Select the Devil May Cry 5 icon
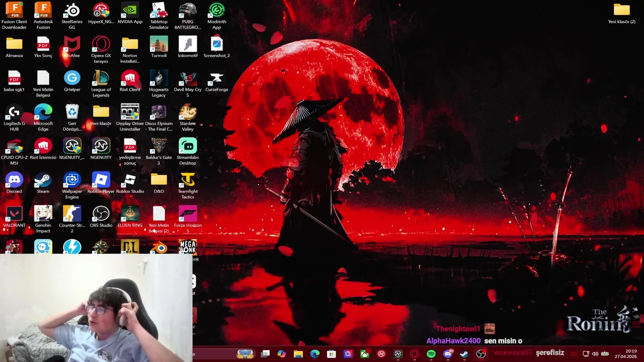Screen dimensions: 644x362 point(188,84)
